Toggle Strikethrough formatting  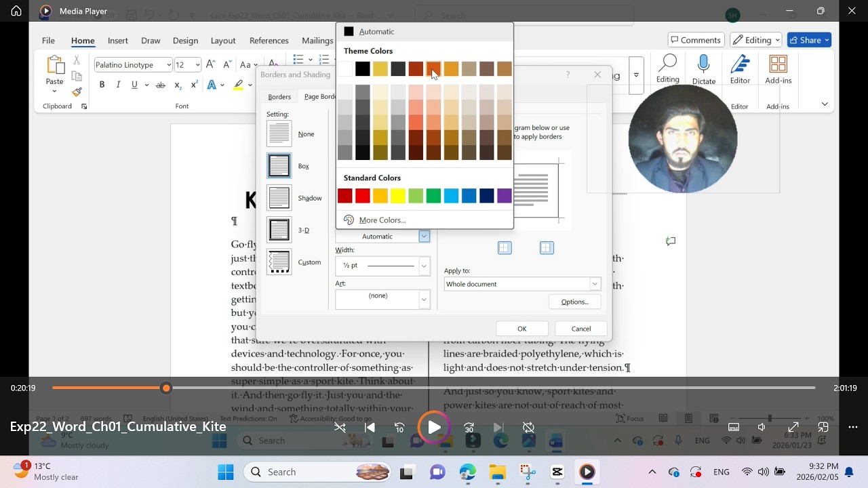[x=160, y=85]
